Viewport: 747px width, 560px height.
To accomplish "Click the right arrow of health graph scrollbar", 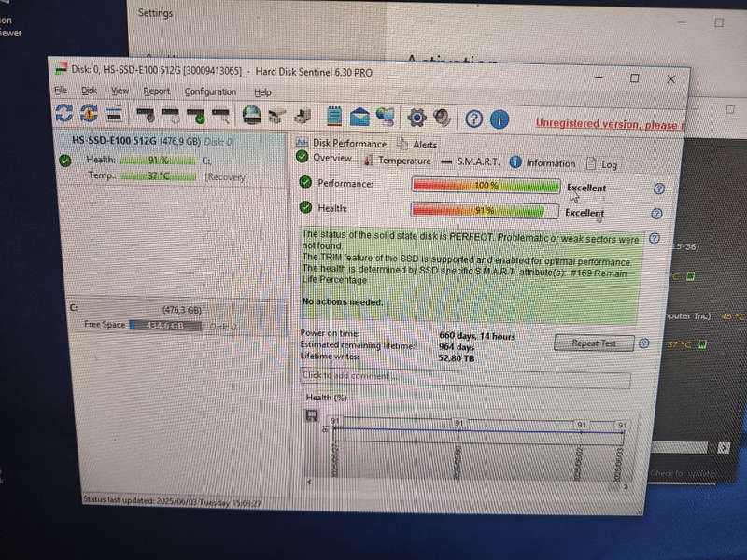I will click(x=626, y=486).
